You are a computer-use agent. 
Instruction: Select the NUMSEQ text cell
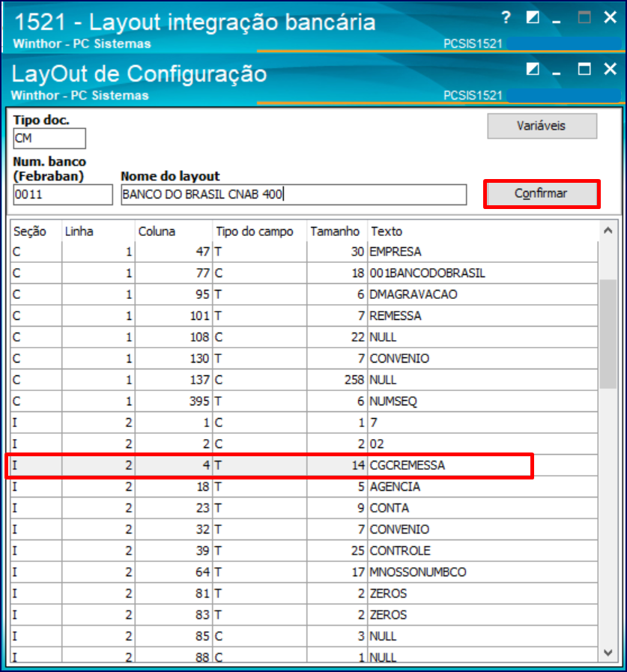[482, 401]
